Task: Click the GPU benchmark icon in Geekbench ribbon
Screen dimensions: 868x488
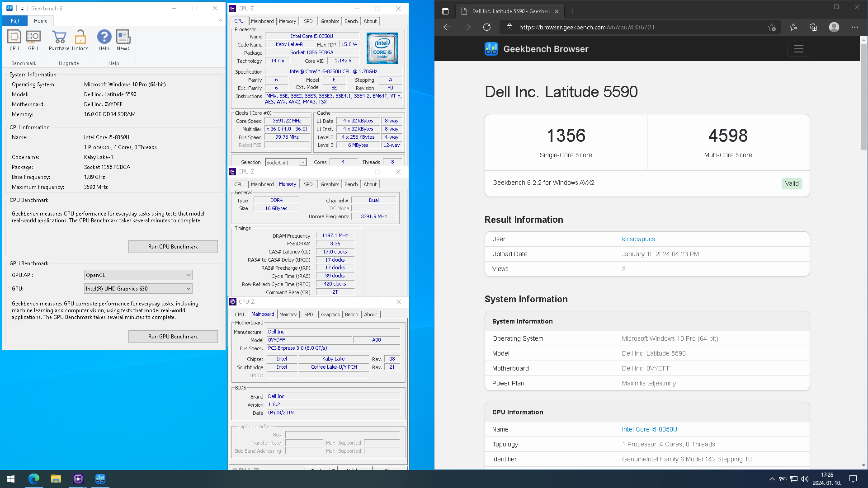Action: pyautogui.click(x=33, y=41)
